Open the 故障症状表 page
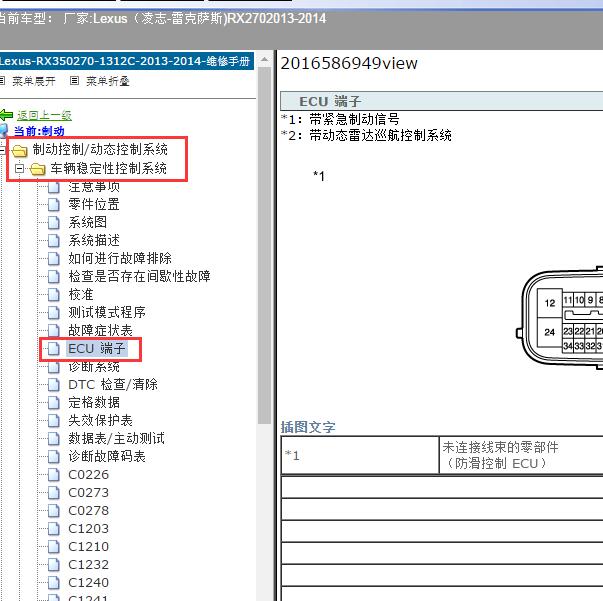603x601 pixels. pos(100,331)
